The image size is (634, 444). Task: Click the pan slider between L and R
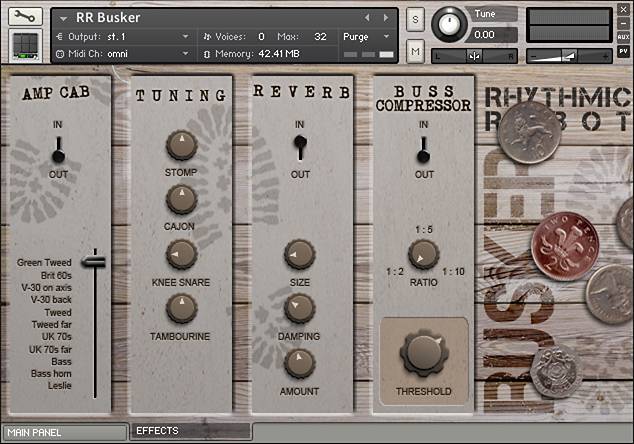click(x=475, y=56)
